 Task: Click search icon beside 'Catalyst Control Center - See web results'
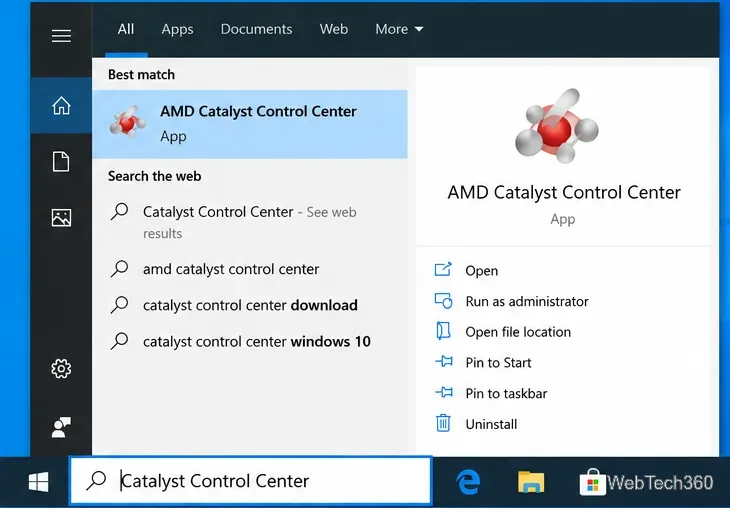[x=119, y=212]
